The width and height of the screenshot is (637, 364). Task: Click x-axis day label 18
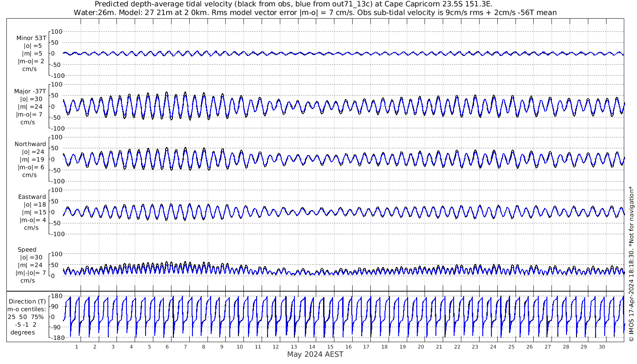pyautogui.click(x=384, y=346)
